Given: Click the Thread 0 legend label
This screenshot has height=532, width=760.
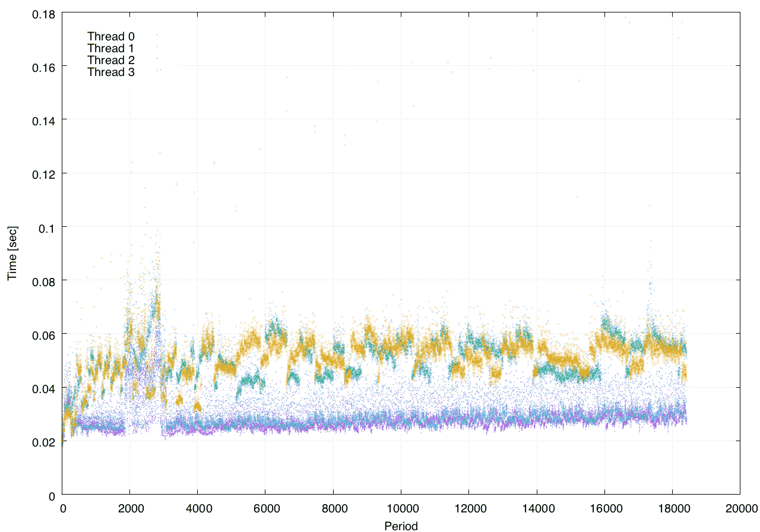Looking at the screenshot, I should 111,36.
